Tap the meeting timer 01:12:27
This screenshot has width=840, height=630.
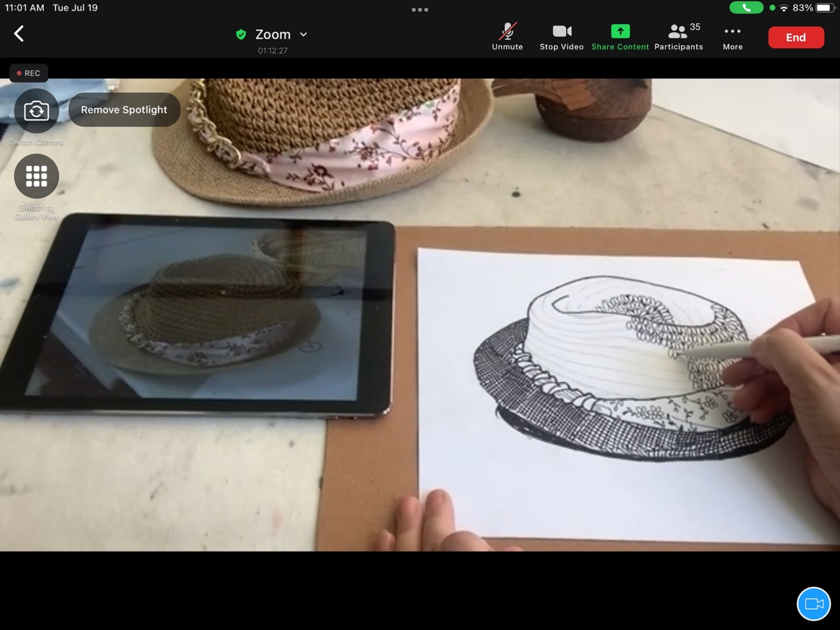(x=272, y=50)
